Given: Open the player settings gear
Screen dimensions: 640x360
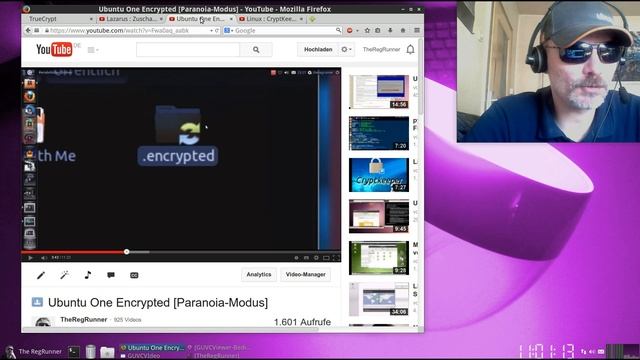Looking at the screenshot, I should (316, 258).
